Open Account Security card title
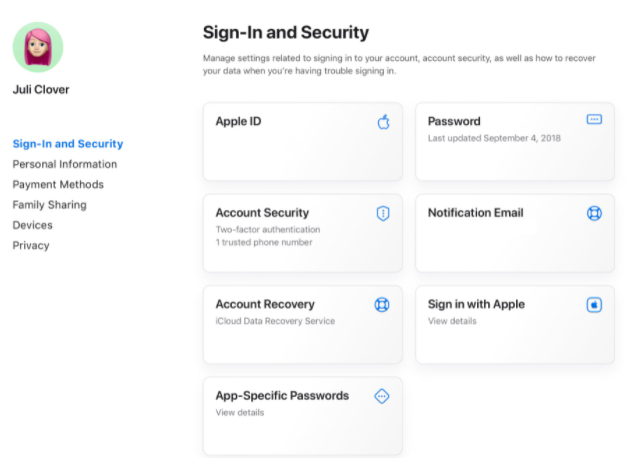642x458 pixels. 262,213
